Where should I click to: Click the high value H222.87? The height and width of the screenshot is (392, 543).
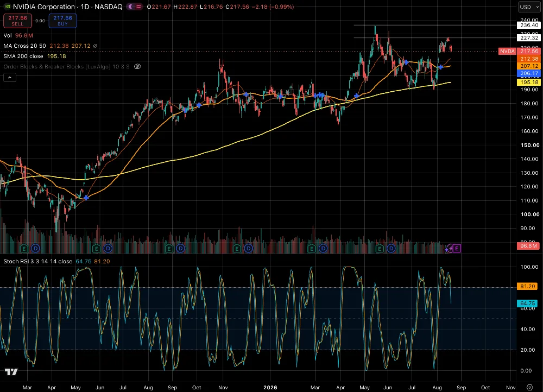(x=185, y=7)
